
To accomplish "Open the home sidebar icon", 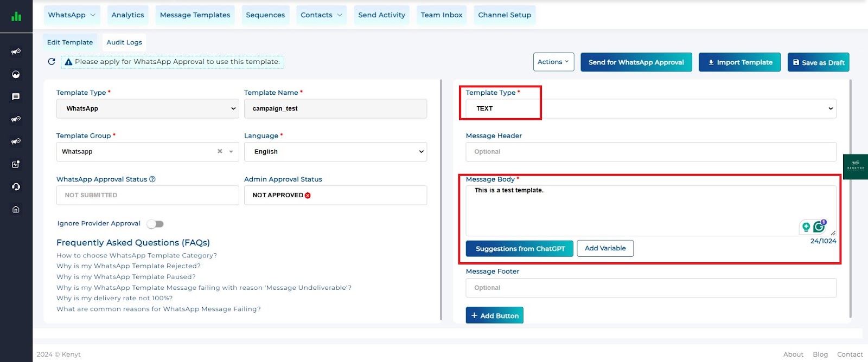I will tap(16, 209).
